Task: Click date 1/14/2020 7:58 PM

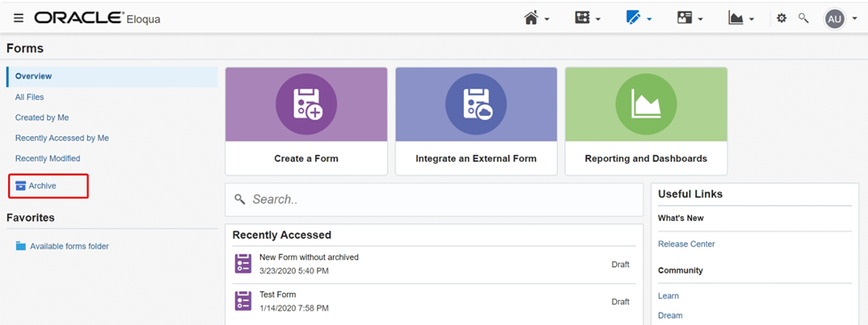Action: click(294, 308)
